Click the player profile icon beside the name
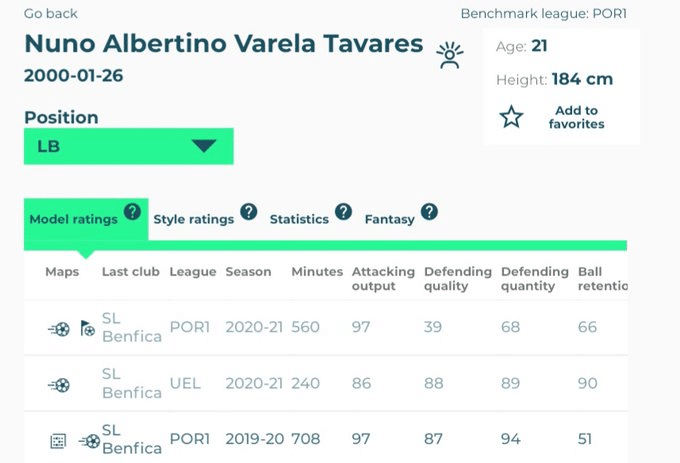This screenshot has height=463, width=680. click(x=450, y=55)
